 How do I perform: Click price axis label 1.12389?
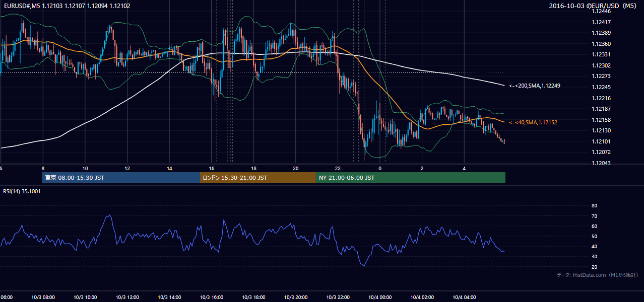pyautogui.click(x=601, y=33)
